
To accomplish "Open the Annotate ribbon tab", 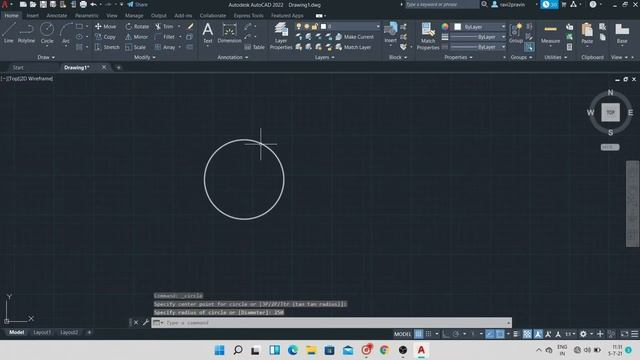I will coord(56,16).
